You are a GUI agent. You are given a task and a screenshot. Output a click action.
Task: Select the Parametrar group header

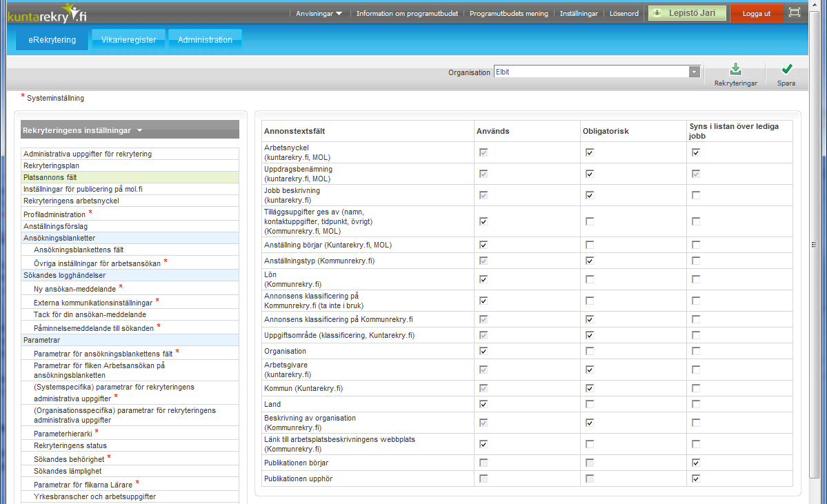pos(130,340)
